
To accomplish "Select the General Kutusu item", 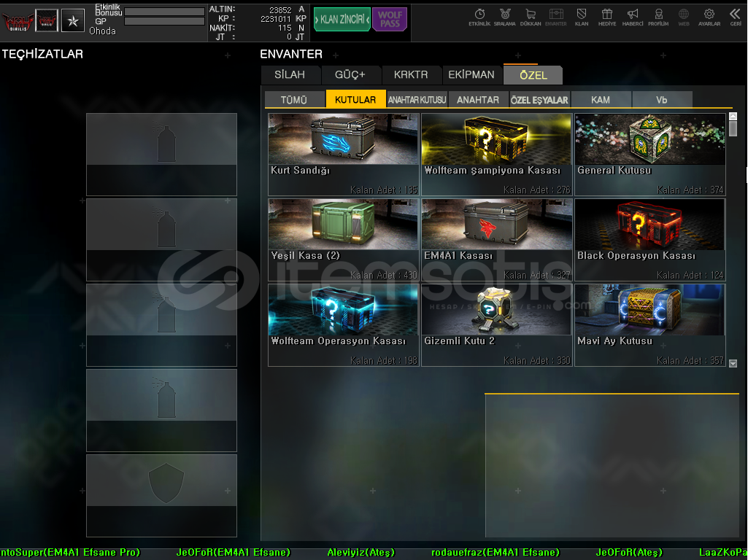I will click(649, 155).
